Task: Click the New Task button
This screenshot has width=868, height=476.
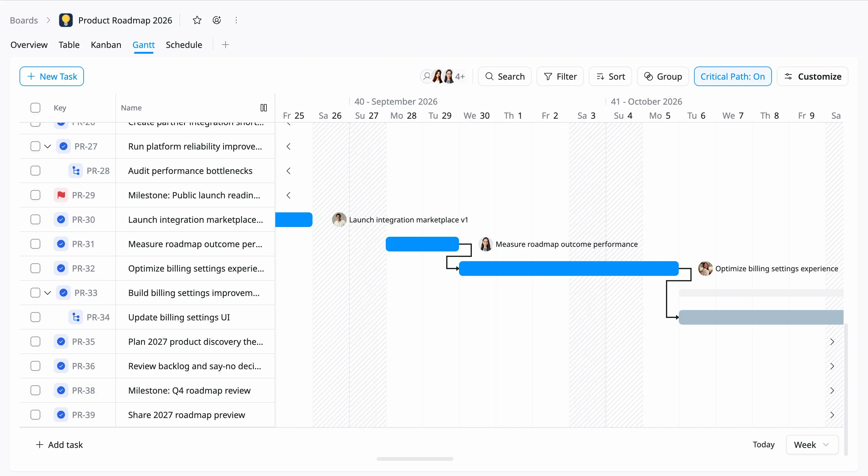Action: coord(52,77)
